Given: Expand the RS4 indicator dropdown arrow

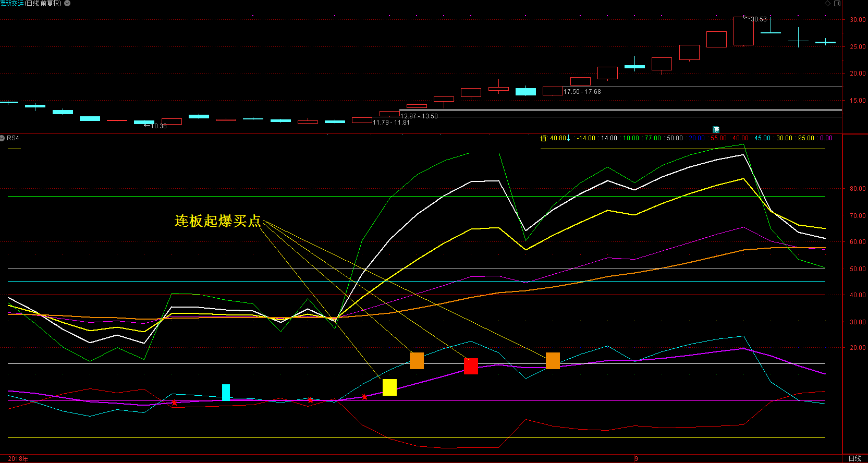Looking at the screenshot, I should tap(2, 138).
